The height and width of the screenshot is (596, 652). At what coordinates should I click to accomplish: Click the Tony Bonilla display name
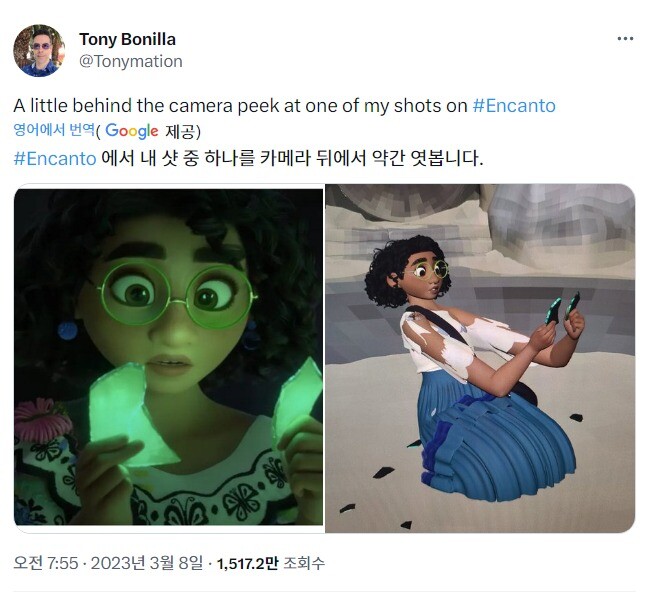[x=127, y=40]
